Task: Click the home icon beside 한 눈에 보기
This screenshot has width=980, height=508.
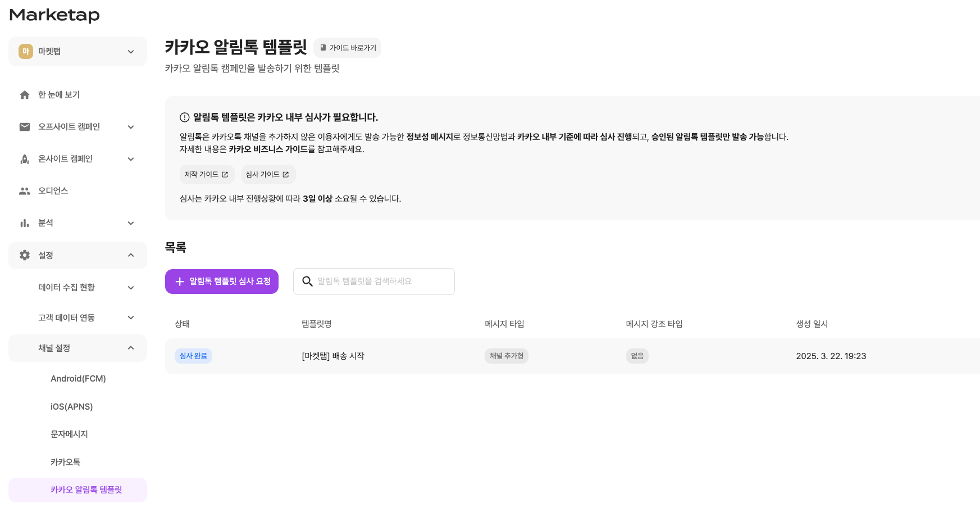Action: click(25, 95)
